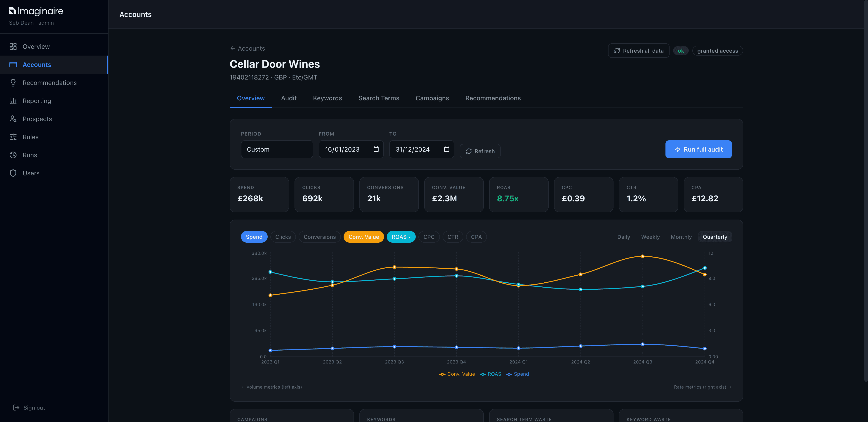Click the ok status badge
Screen dimensions: 868x422
681,51
